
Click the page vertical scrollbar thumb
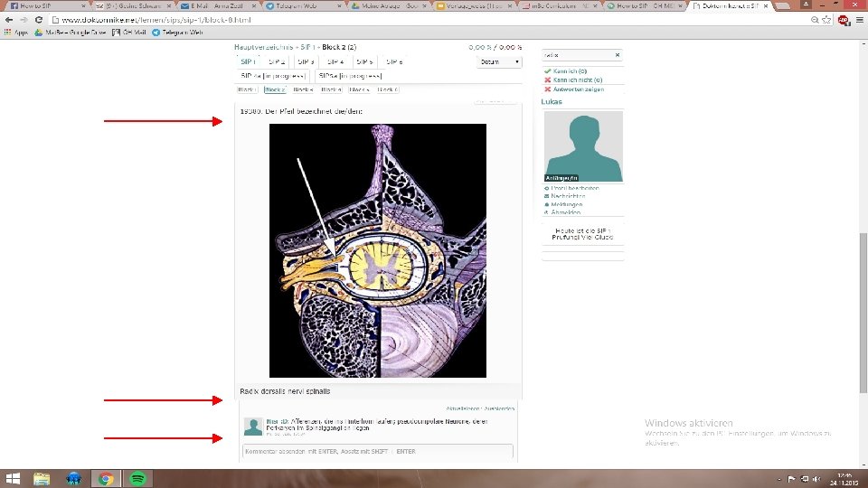click(x=863, y=313)
